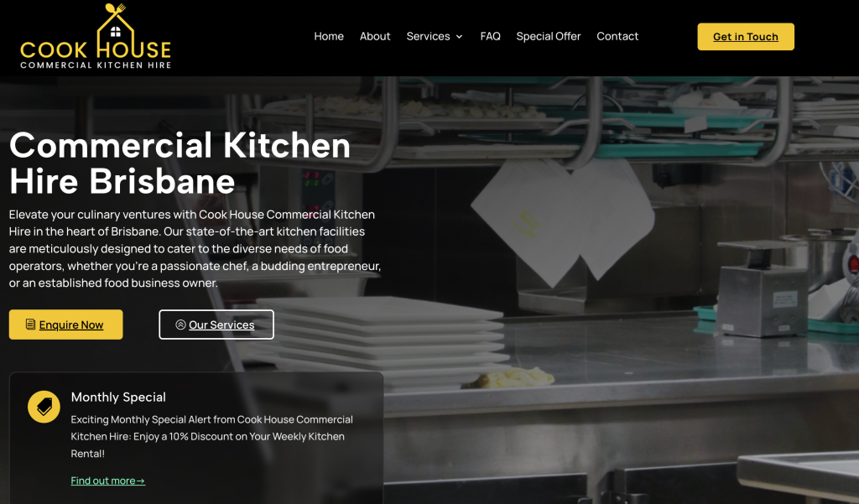Click the Commercial Kitchen Hire Brisbane headline
This screenshot has width=859, height=504.
coord(180,163)
